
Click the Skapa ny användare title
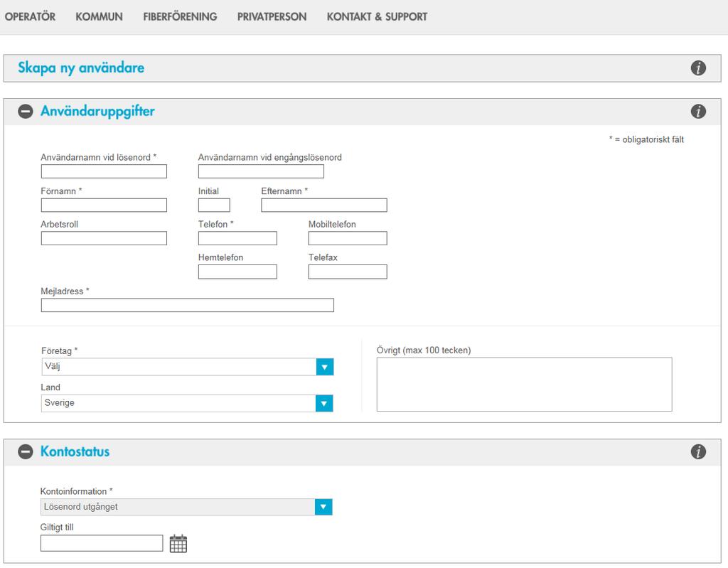[81, 68]
